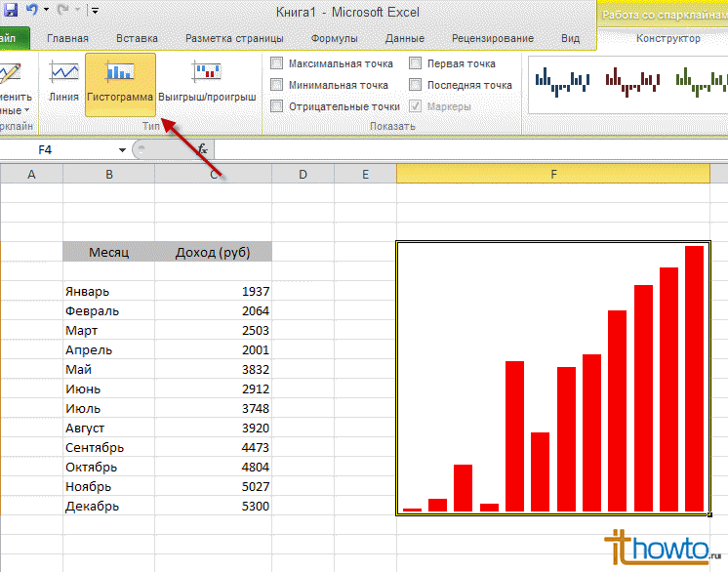Screen dimensions: 728x572
Task: Open the Вид ribbon tab
Action: coord(570,38)
